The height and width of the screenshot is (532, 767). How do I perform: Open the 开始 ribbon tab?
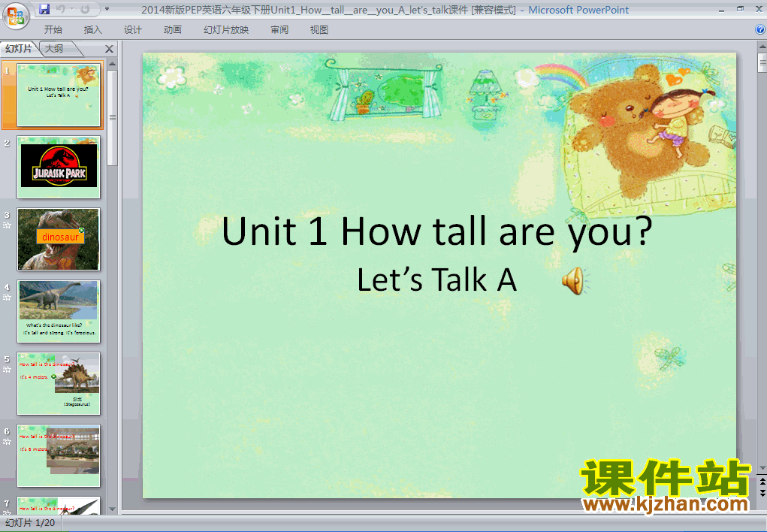(x=53, y=30)
